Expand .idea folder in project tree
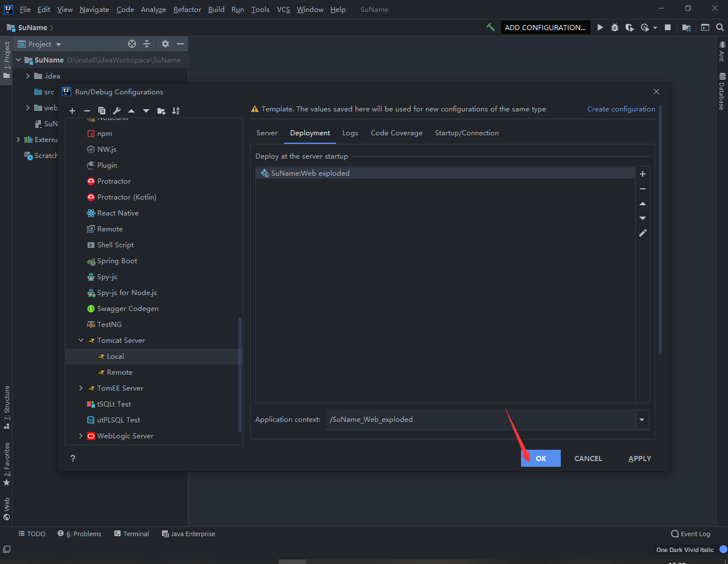Image resolution: width=728 pixels, height=564 pixels. 28,76
